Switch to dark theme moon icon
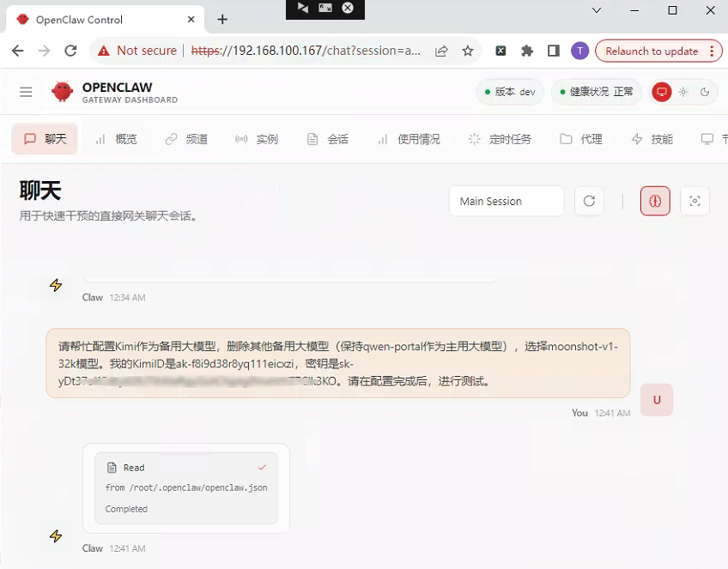728x569 pixels. pyautogui.click(x=705, y=92)
